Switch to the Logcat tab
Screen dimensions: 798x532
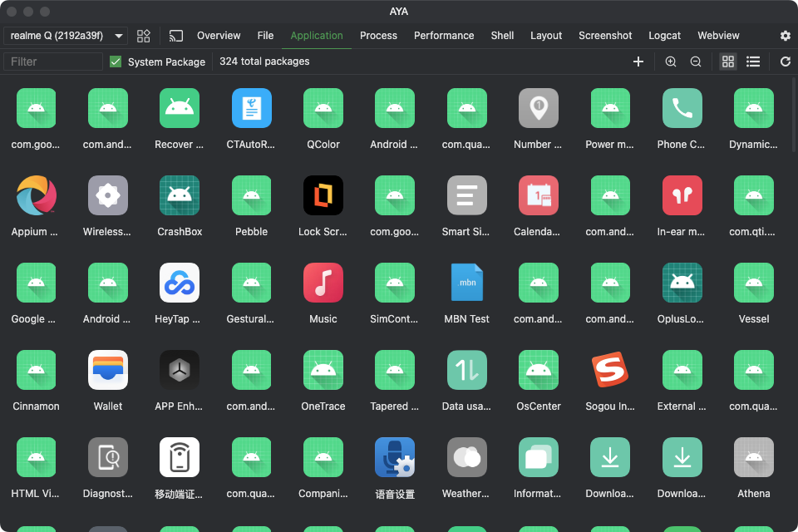[664, 36]
